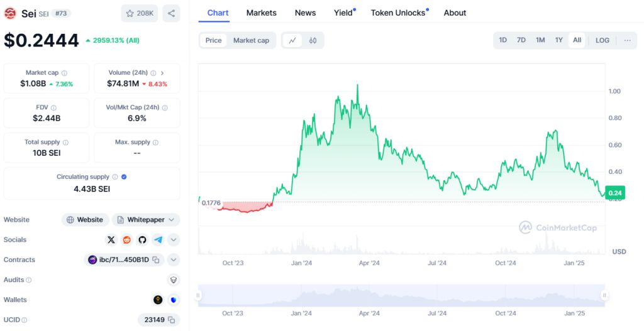
Task: Click the FDV info icon
Action: point(53,108)
